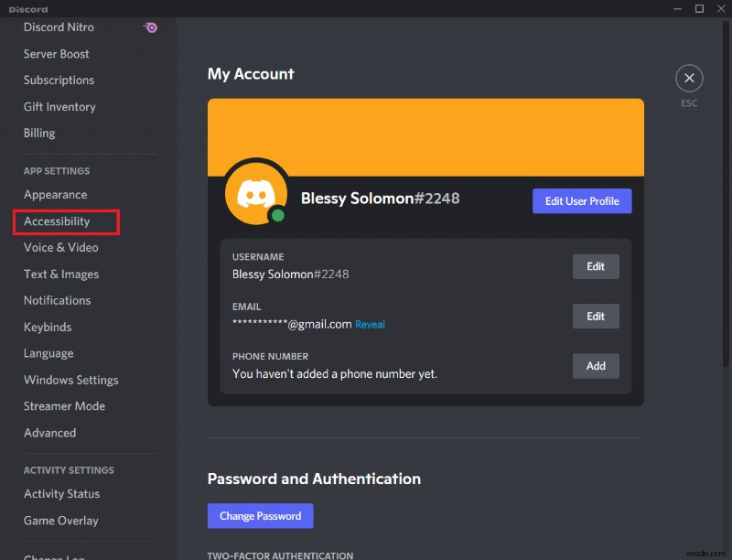Viewport: 732px width, 560px height.
Task: Click the Discord avatar picture
Action: (x=256, y=193)
